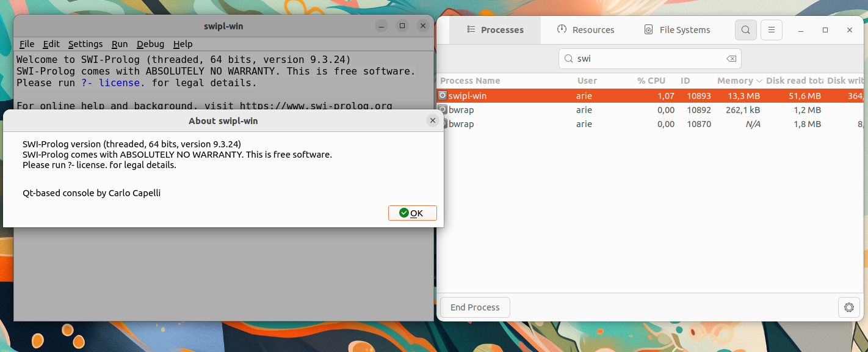Switch to the Resources tab

(585, 29)
